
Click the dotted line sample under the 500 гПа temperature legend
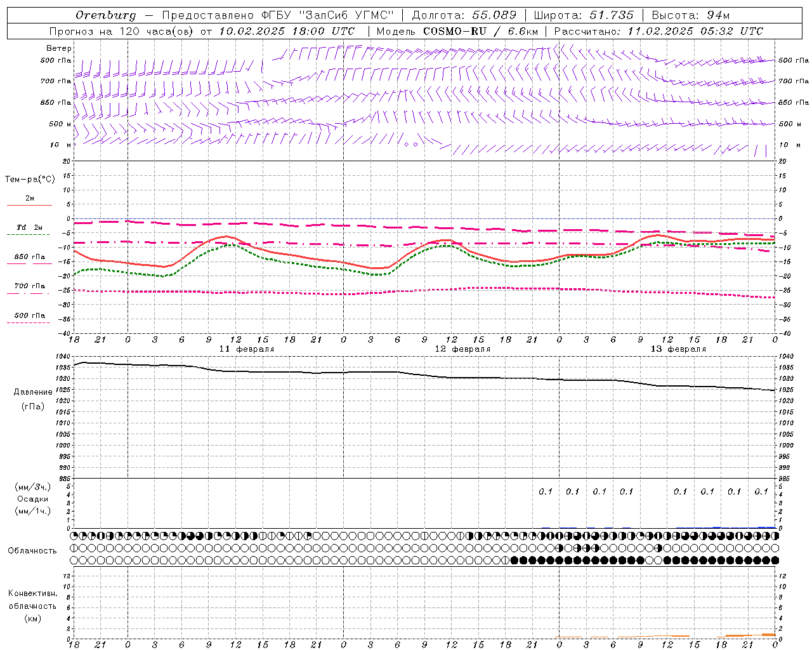pyautogui.click(x=29, y=323)
